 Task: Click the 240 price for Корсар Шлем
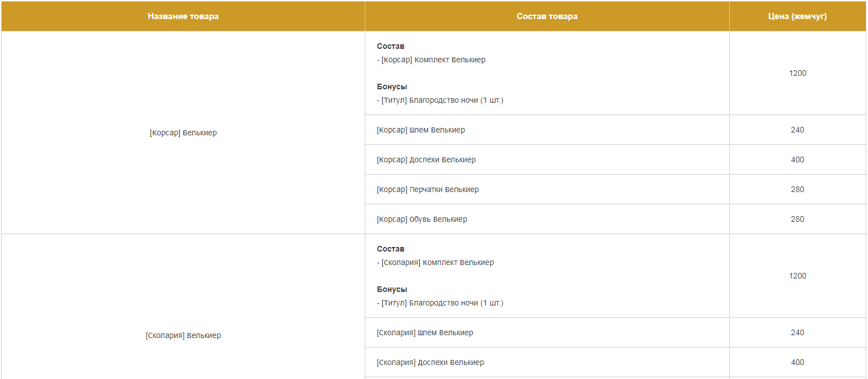[x=797, y=130]
